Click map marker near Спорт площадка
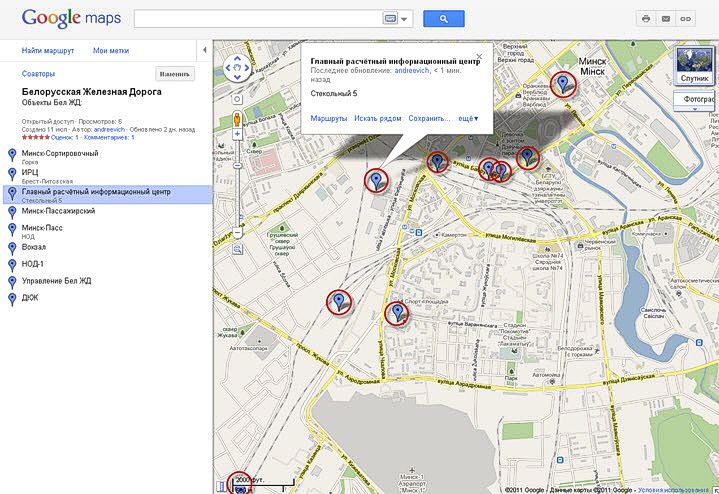The image size is (719, 494). point(397,313)
